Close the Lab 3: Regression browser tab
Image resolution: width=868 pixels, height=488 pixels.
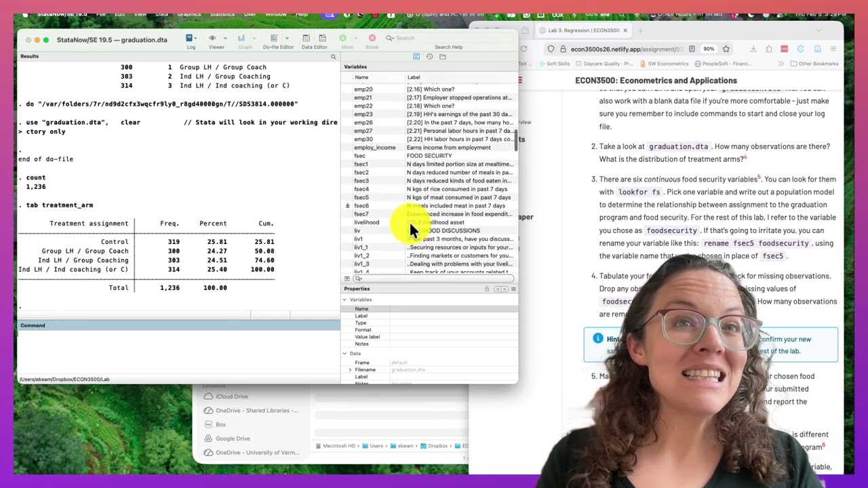point(625,30)
